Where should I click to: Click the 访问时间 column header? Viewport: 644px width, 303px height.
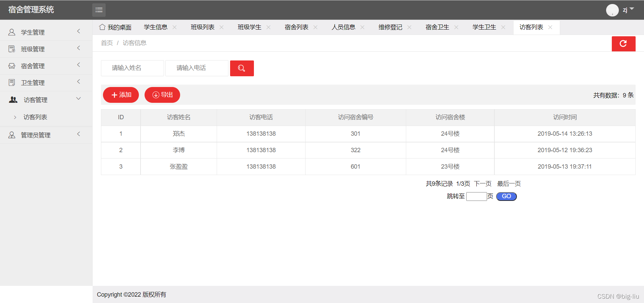565,117
